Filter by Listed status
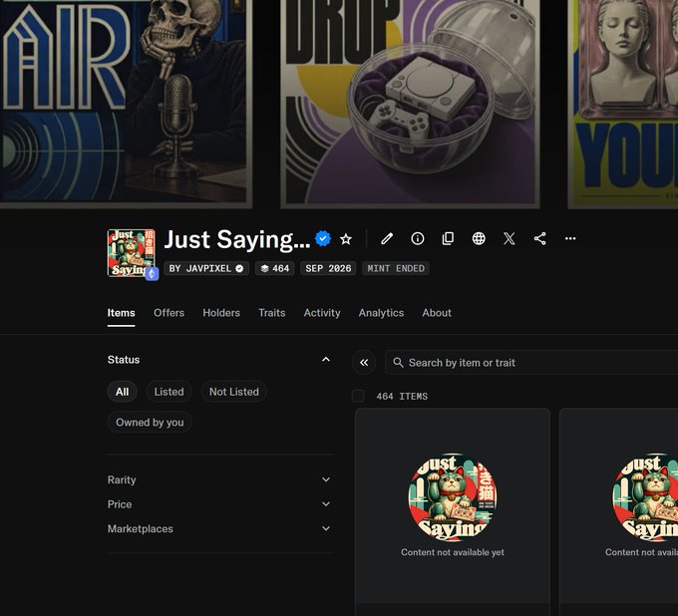Viewport: 678px width, 616px height. [x=169, y=392]
